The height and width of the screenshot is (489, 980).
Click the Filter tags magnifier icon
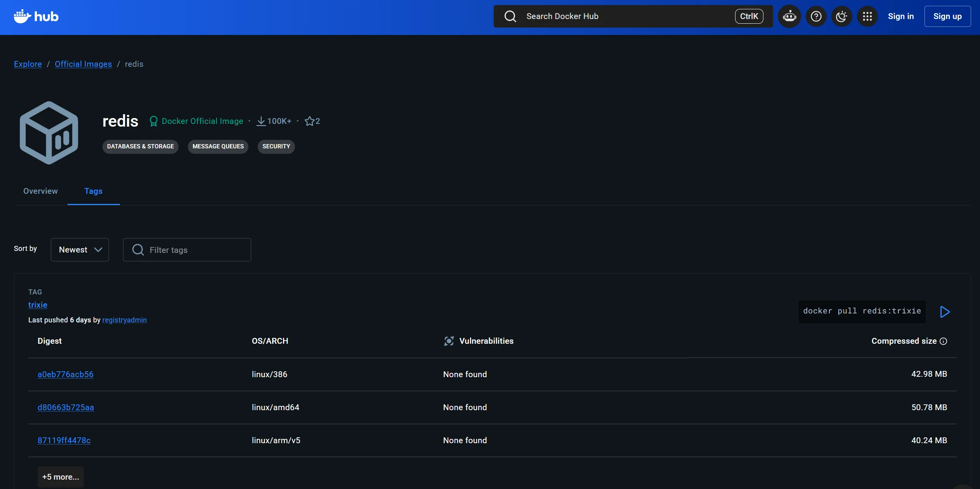point(138,250)
